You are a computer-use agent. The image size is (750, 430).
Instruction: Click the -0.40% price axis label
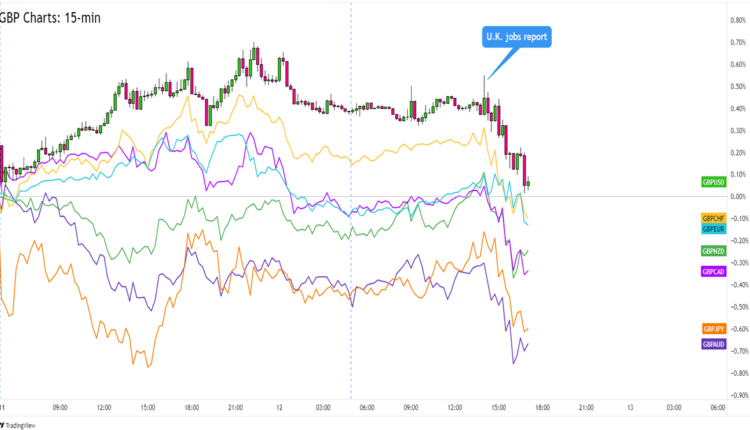pyautogui.click(x=739, y=285)
